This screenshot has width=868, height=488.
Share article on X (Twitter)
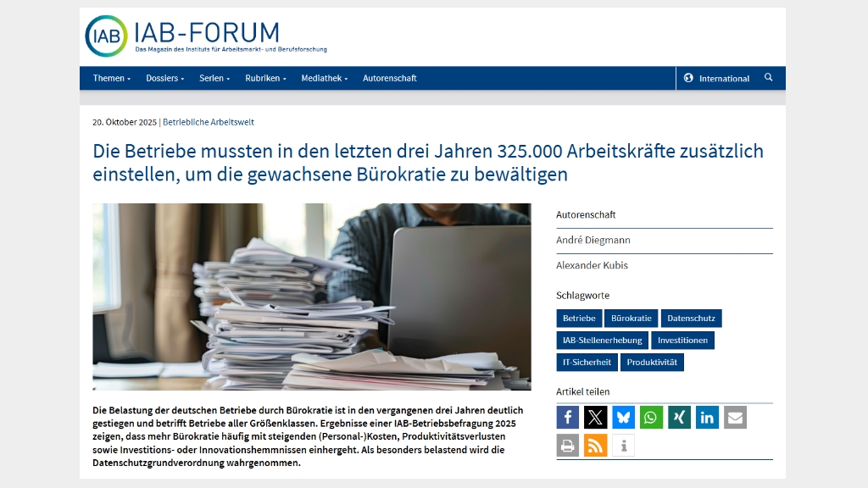pos(596,418)
